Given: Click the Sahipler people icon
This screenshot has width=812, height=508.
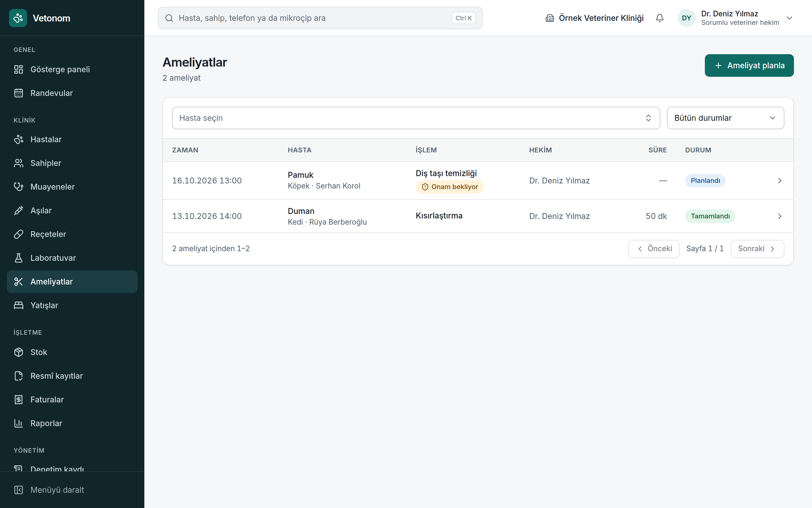Looking at the screenshot, I should (18, 163).
